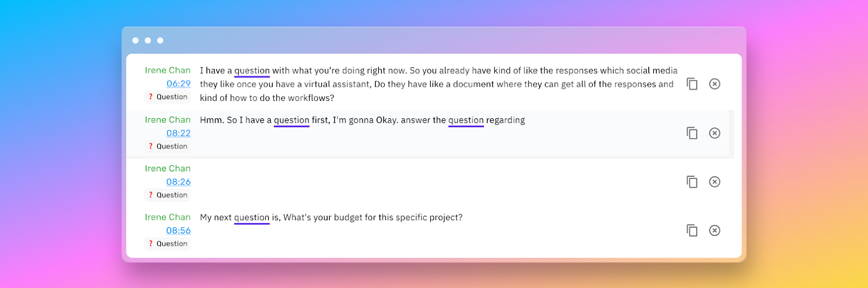The height and width of the screenshot is (288, 868).
Task: Jump to timestamp 08:22
Action: pos(178,133)
